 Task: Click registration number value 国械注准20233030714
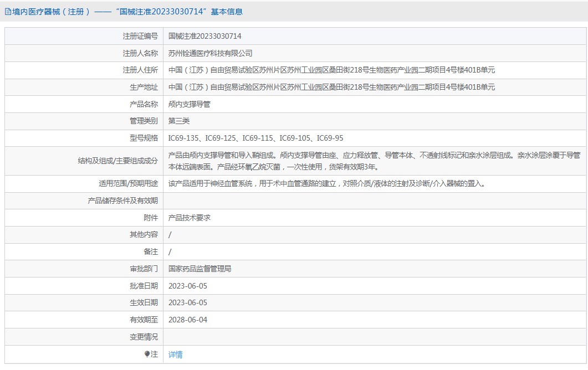[x=204, y=37]
